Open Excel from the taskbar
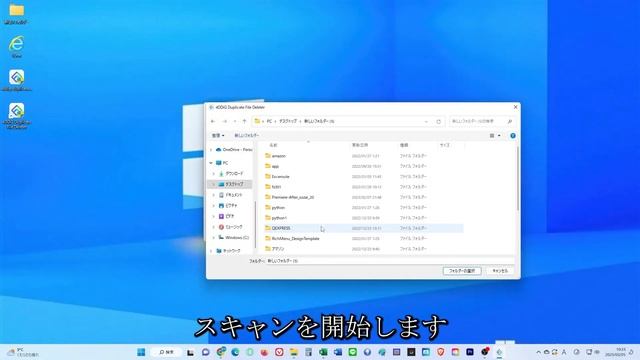 click(323, 352)
